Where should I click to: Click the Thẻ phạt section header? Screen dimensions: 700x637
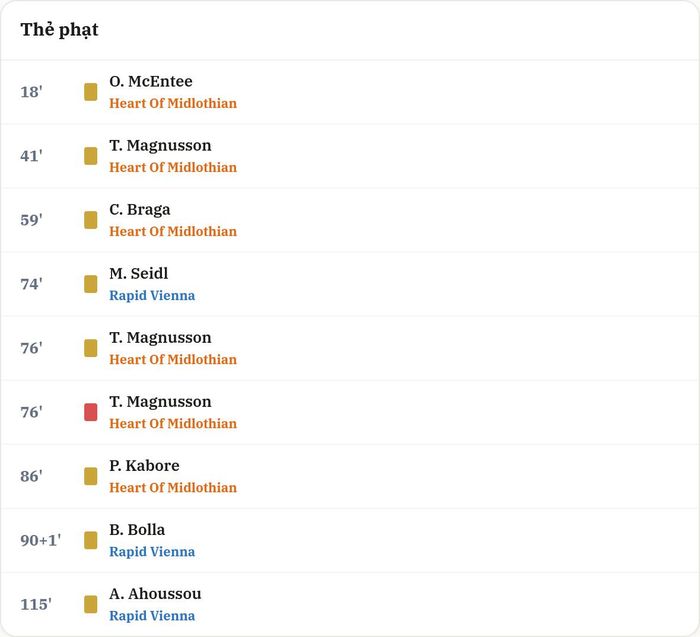(59, 30)
